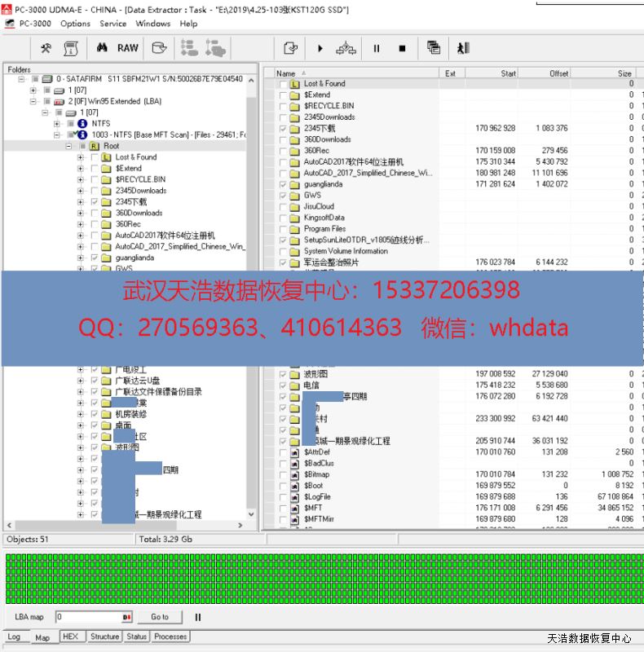Collapse the Root node in folder tree
This screenshot has height=652, width=644.
coord(69,146)
